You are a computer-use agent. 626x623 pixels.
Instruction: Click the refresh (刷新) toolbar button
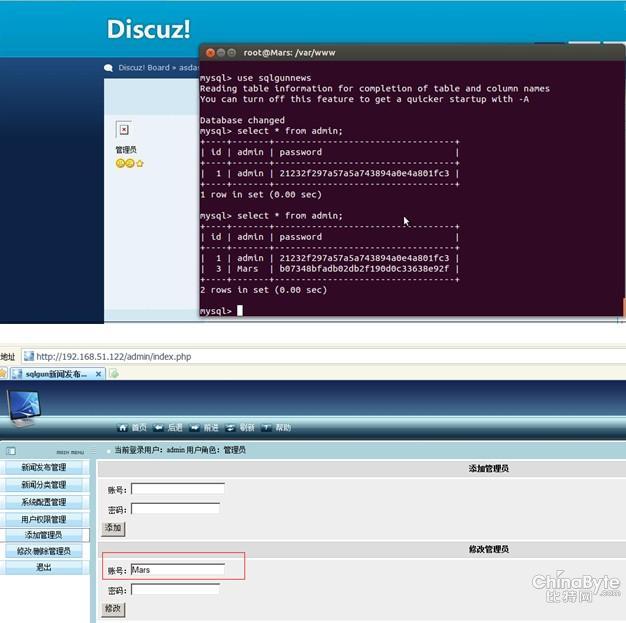click(240, 428)
